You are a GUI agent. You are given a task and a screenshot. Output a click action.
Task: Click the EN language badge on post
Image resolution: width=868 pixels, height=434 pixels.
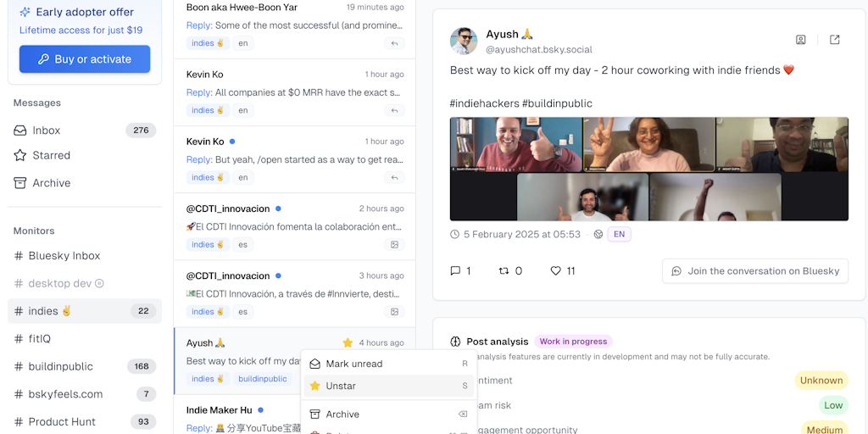(x=619, y=234)
